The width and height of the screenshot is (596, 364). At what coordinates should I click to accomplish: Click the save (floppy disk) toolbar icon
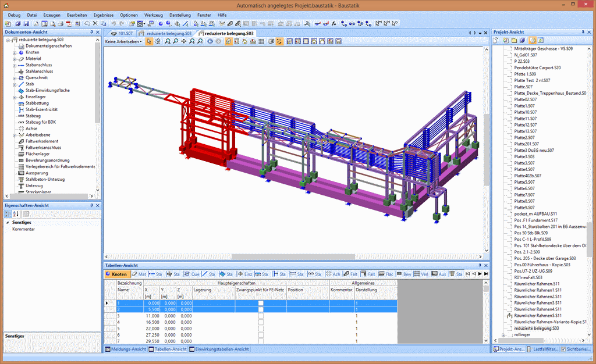pyautogui.click(x=26, y=23)
